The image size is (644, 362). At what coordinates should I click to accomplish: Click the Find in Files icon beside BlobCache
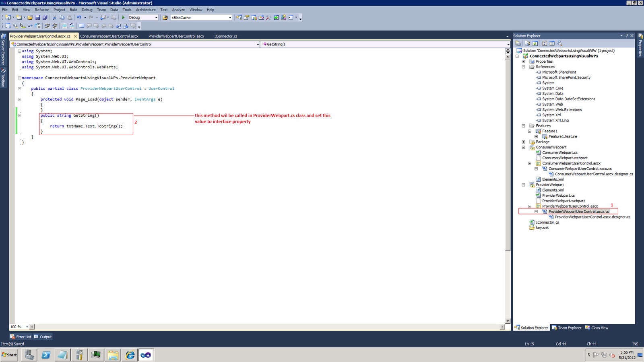click(165, 18)
